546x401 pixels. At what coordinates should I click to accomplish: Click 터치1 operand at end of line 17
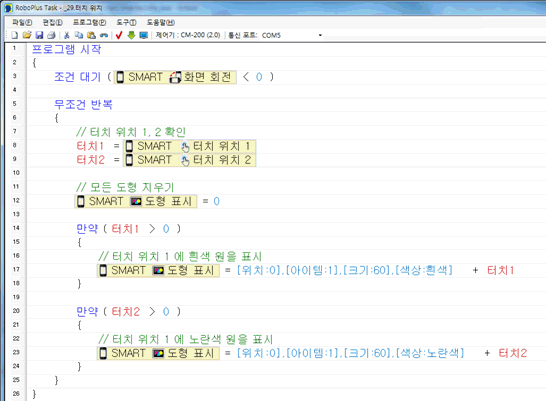click(x=500, y=270)
